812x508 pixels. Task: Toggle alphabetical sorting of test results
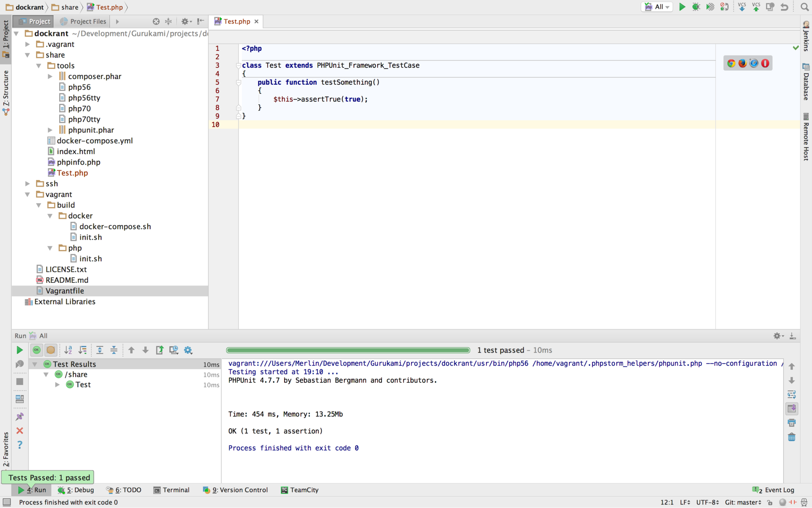68,350
